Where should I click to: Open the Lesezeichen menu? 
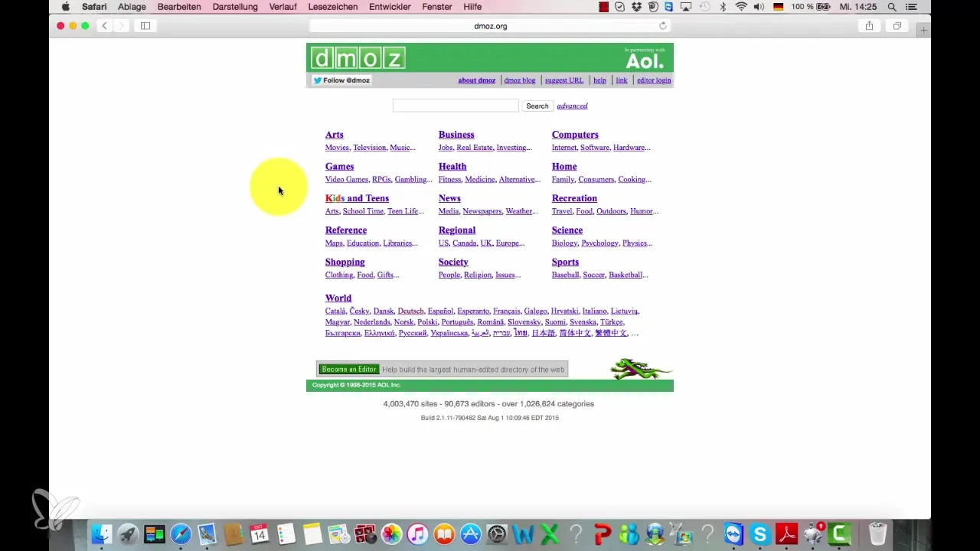(x=333, y=7)
